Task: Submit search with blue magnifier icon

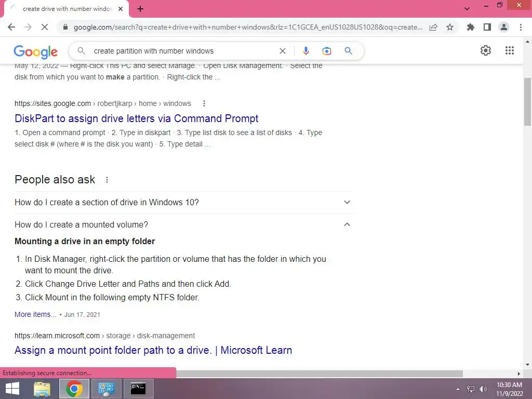Action: 348,51
